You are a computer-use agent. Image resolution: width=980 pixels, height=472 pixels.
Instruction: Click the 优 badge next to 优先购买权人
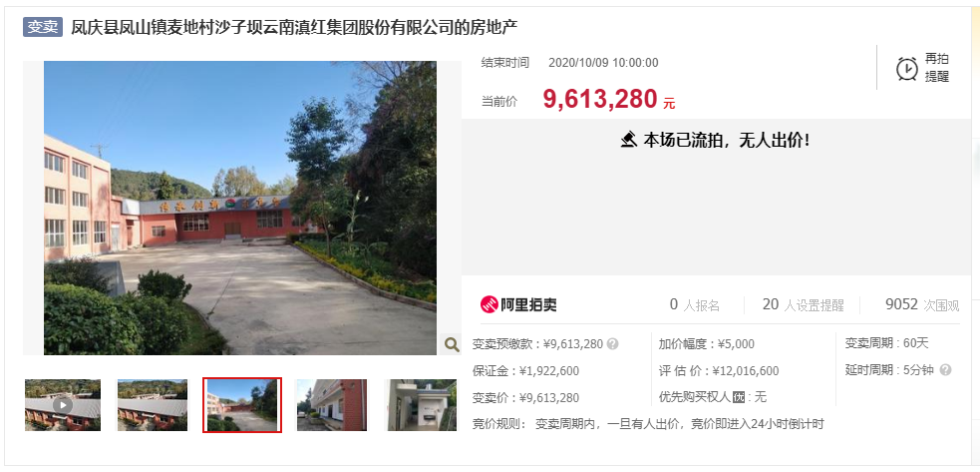click(x=738, y=397)
